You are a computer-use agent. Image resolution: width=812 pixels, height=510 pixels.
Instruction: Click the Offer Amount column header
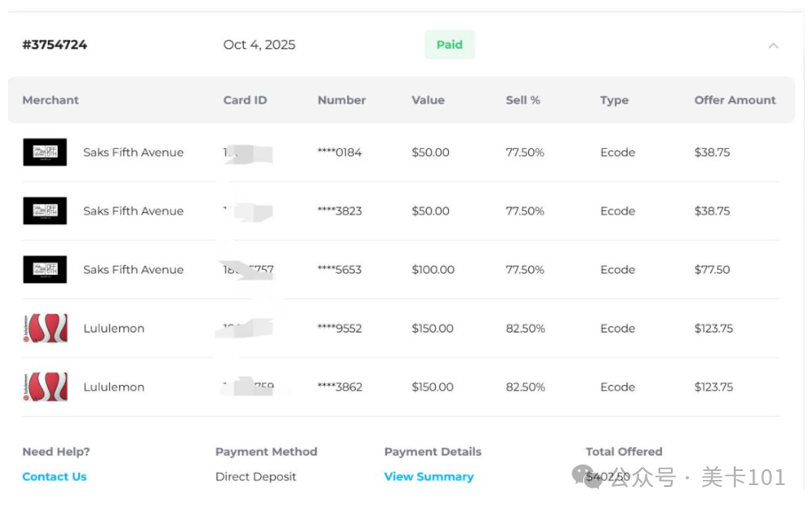[736, 100]
